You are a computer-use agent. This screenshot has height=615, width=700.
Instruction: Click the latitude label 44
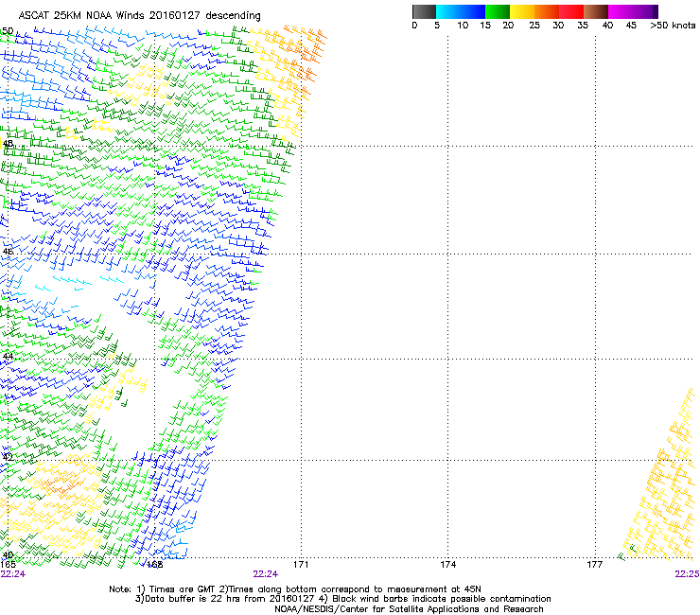8,357
